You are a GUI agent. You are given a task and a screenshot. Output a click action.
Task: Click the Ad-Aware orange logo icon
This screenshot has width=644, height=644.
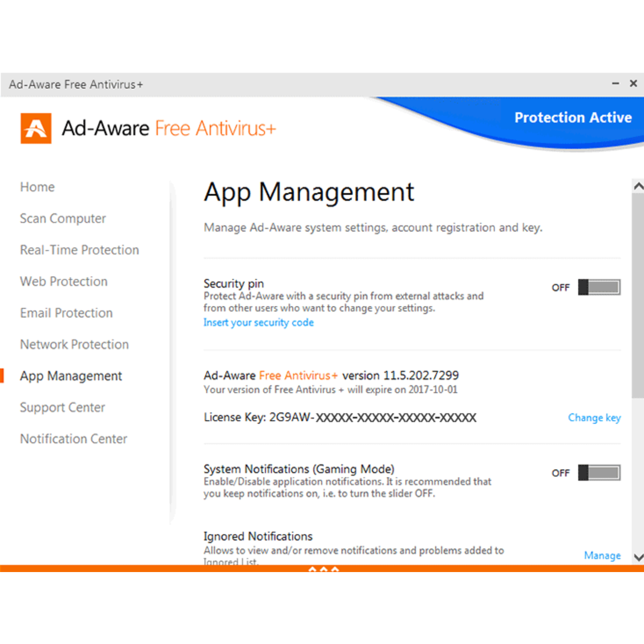pyautogui.click(x=36, y=128)
